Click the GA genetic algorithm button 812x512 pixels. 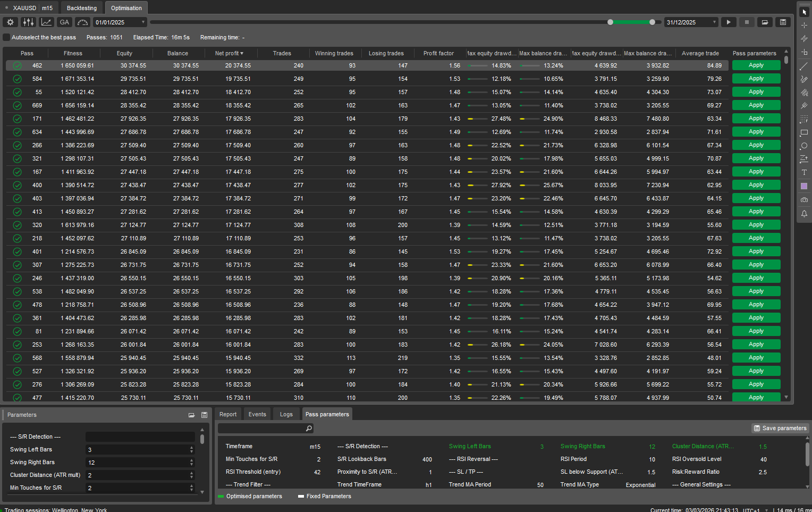coord(64,22)
